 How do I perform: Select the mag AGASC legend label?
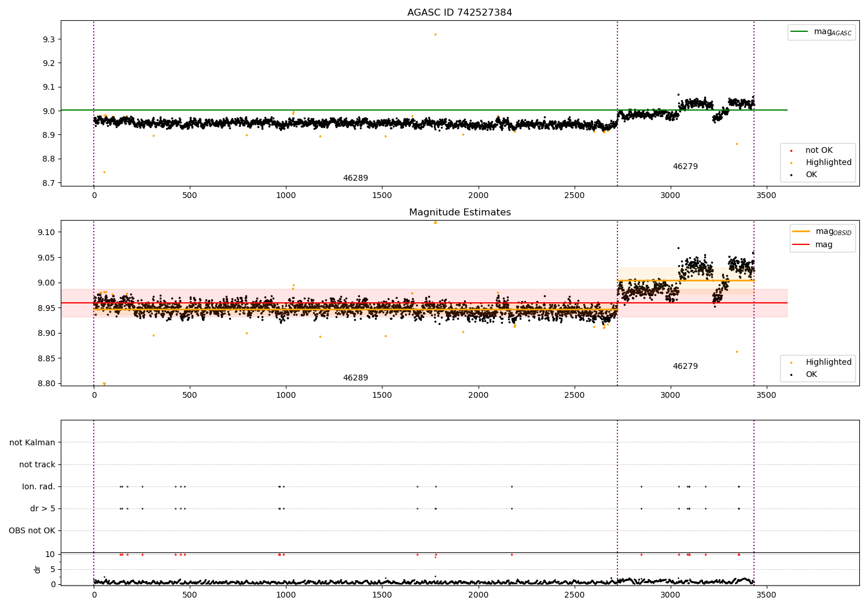[833, 32]
